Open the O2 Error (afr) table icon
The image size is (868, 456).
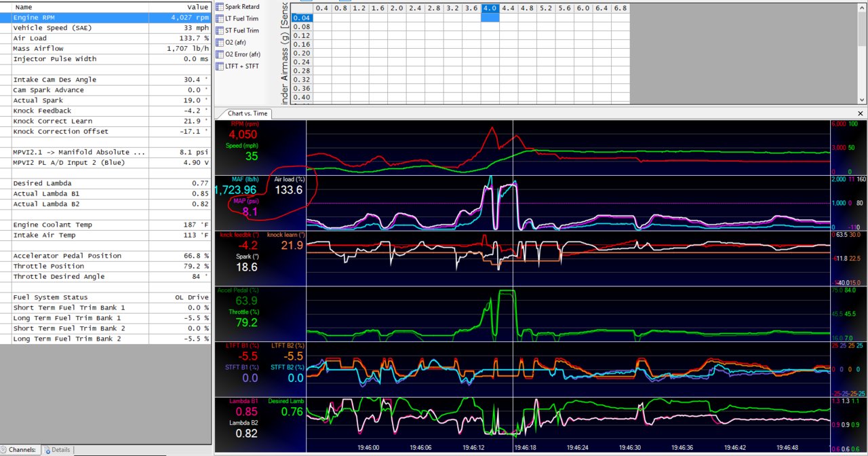pyautogui.click(x=220, y=54)
